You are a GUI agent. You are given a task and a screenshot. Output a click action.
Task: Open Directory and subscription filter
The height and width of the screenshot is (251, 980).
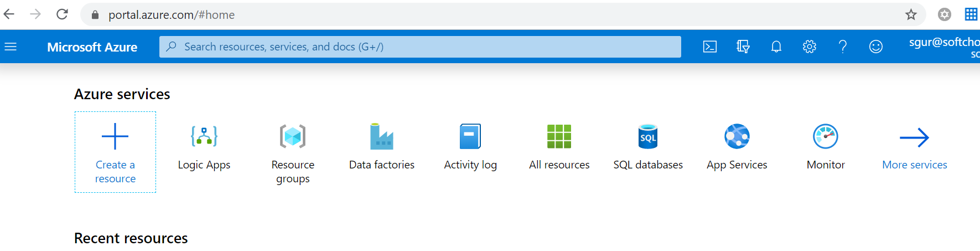tap(743, 47)
